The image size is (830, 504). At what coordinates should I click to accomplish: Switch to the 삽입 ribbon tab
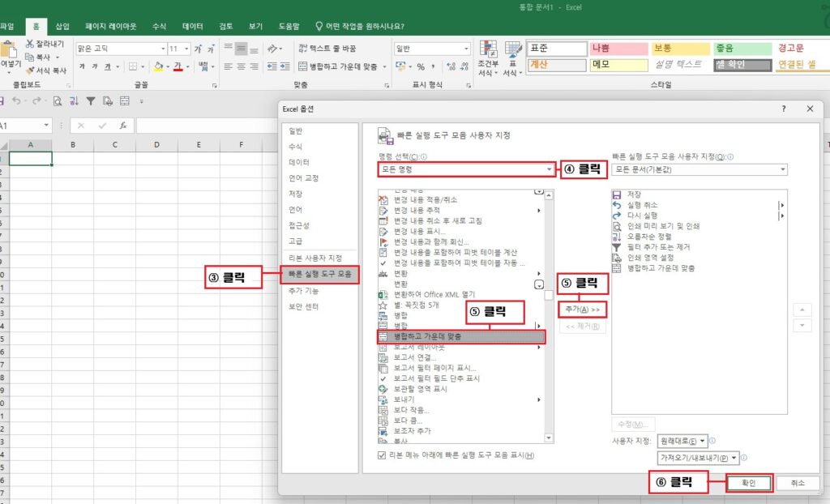pos(62,26)
